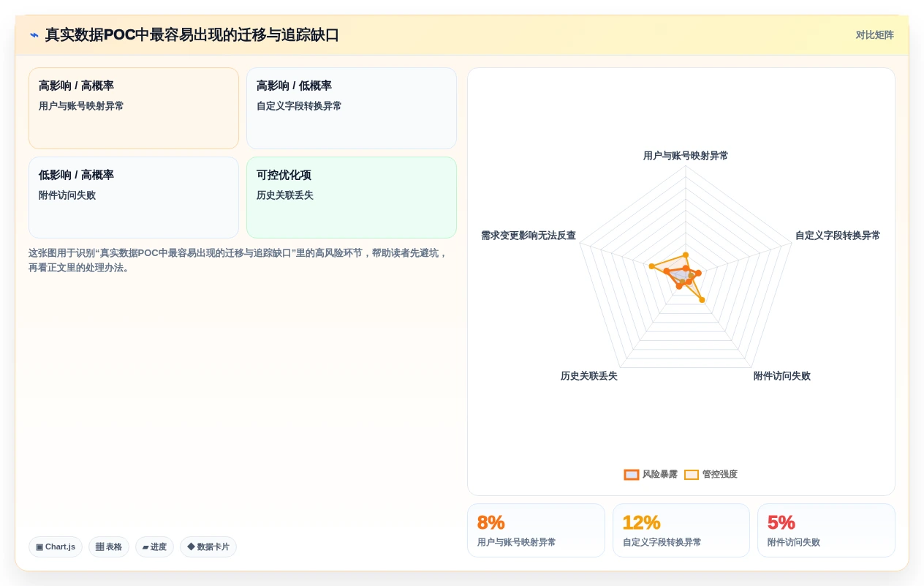
Task: Click radar axis label 自定义字段转换异常
Action: tap(838, 236)
